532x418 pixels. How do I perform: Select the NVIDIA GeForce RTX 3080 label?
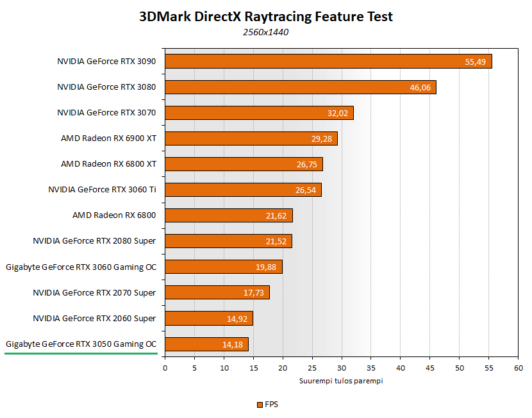[106, 87]
